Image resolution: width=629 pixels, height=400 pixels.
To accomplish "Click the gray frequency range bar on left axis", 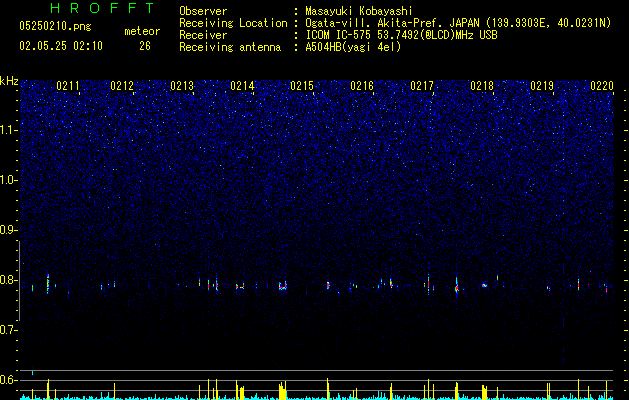I will (x=19, y=280).
